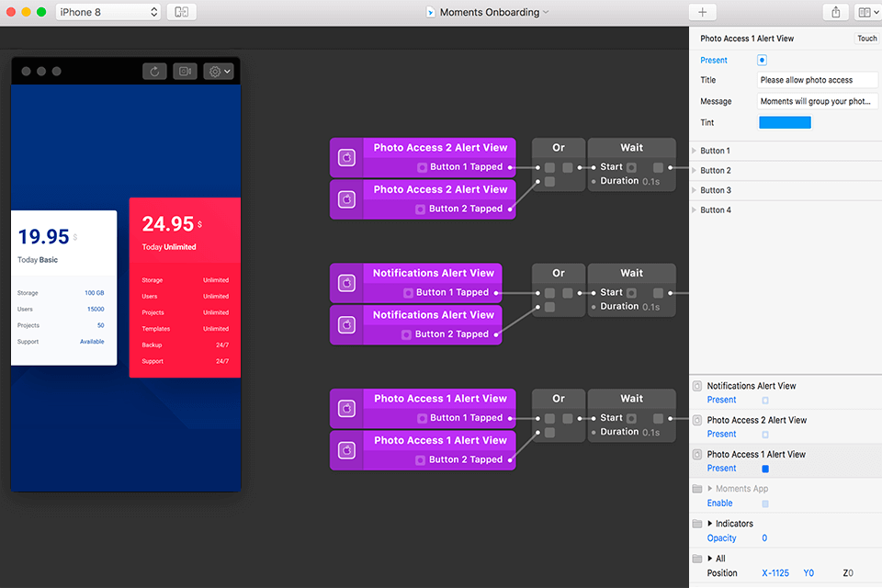Click the refresh icon in the viewer toolbar

[x=154, y=71]
